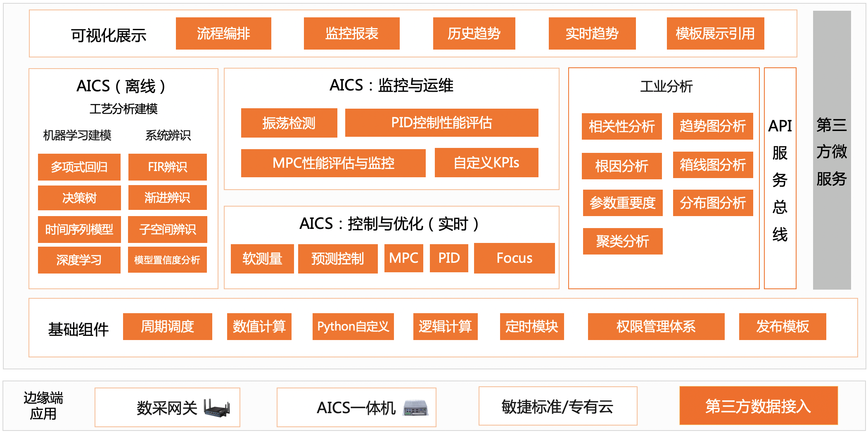Open the 时间序列模型 box
Screen dimensions: 868x433
click(x=79, y=229)
